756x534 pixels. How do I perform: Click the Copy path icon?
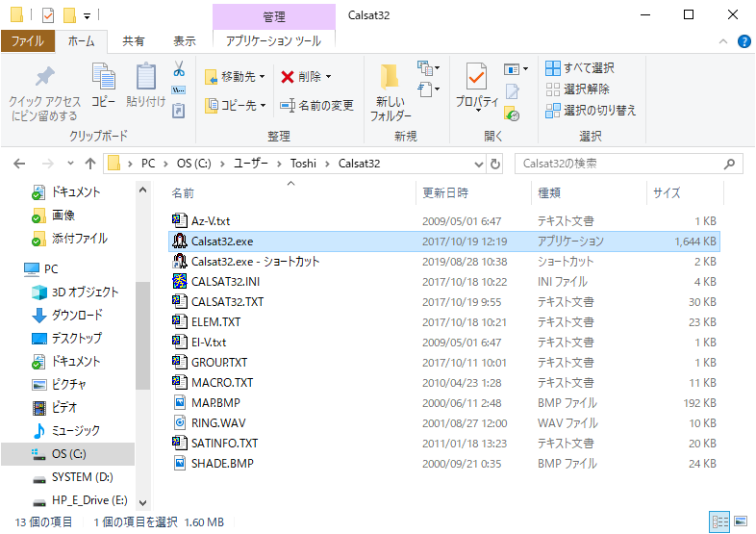[x=179, y=90]
